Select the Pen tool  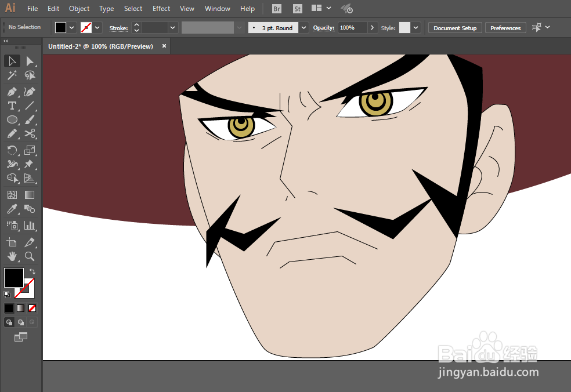tap(12, 92)
